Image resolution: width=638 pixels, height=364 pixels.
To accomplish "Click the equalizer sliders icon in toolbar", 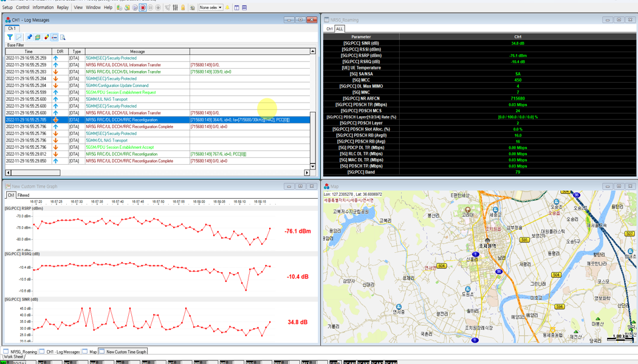I will [175, 8].
